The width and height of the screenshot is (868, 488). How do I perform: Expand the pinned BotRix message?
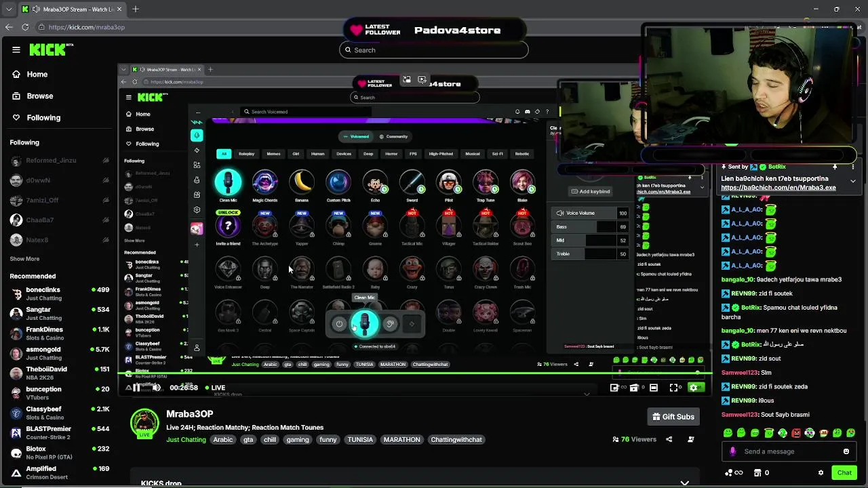853,181
